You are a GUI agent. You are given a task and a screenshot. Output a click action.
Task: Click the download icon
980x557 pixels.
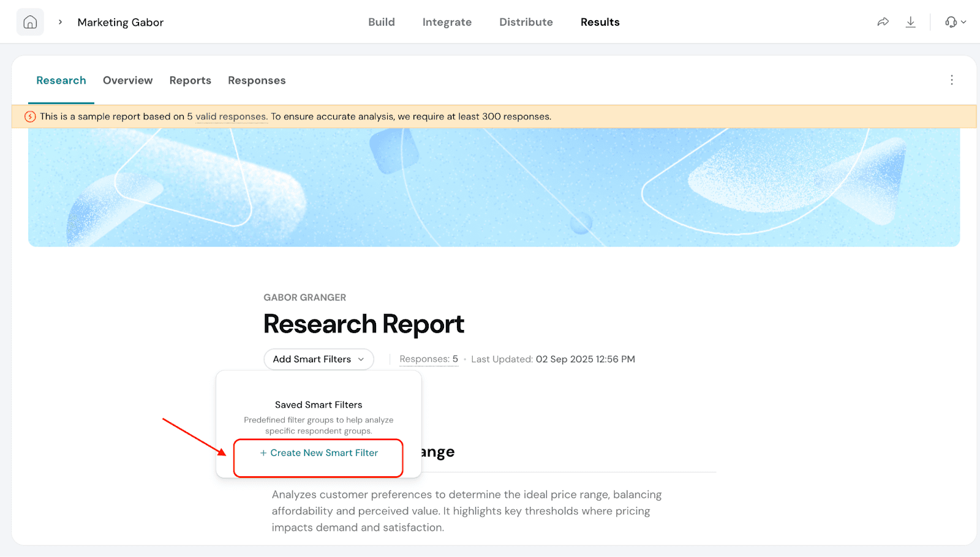click(911, 22)
